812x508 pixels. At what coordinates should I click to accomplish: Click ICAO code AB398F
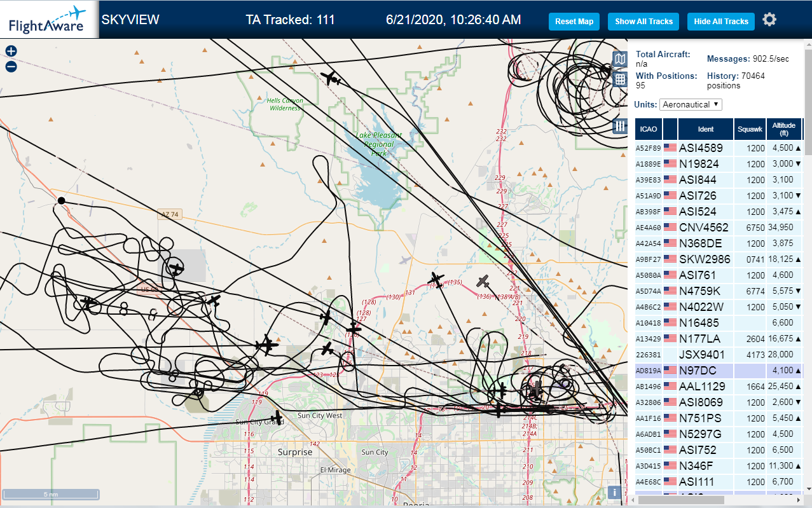[648, 212]
